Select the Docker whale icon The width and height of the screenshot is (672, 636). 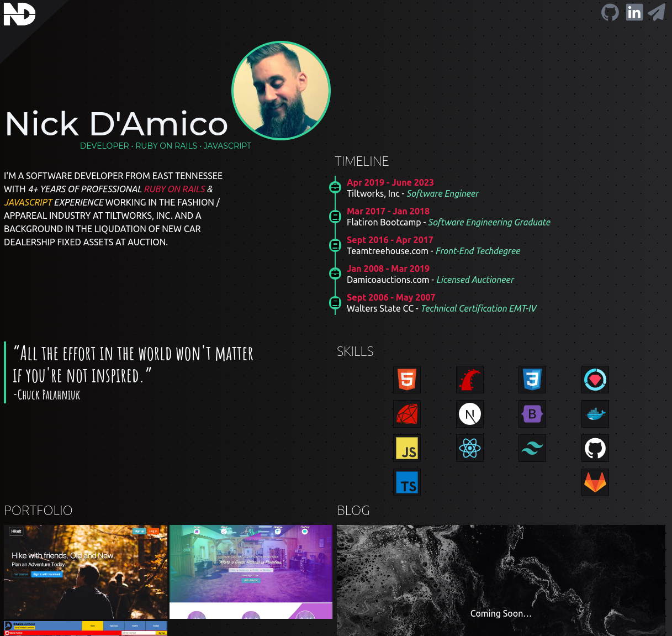tap(595, 414)
